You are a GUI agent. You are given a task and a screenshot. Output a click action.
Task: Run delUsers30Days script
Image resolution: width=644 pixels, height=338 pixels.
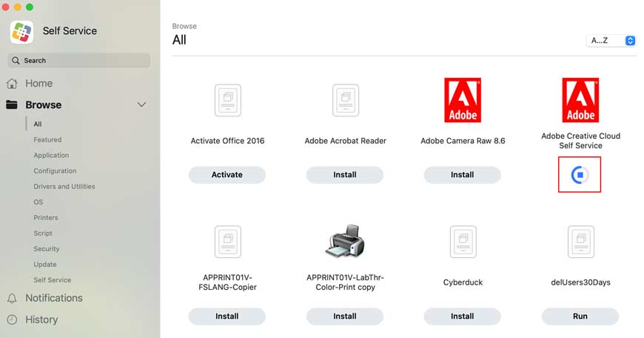(x=580, y=317)
